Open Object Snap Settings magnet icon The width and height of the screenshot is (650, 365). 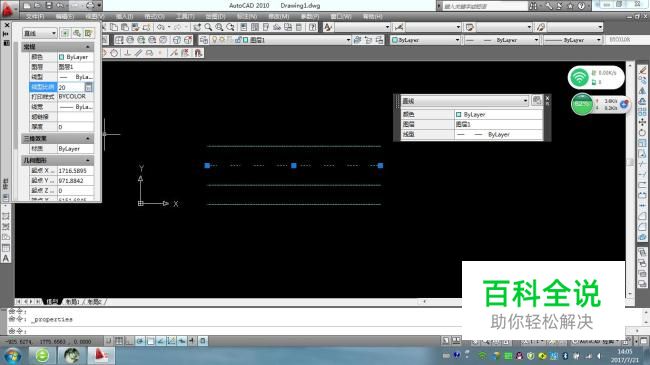(x=198, y=53)
